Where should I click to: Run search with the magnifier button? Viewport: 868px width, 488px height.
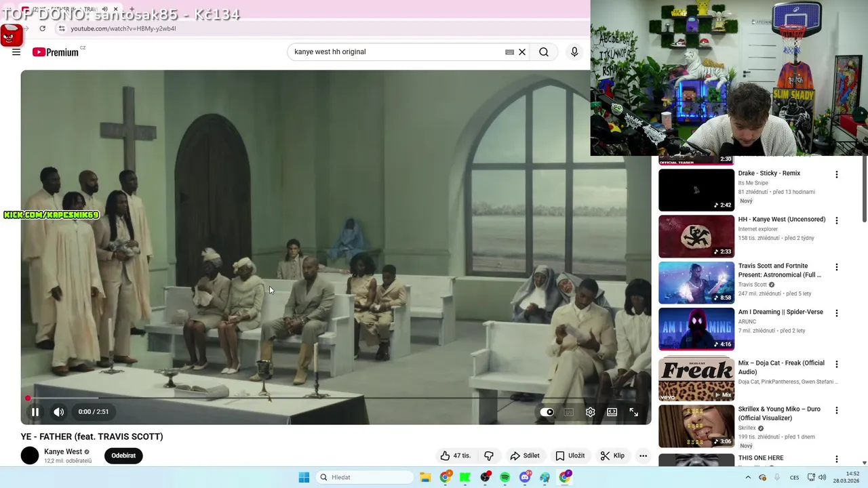544,52
